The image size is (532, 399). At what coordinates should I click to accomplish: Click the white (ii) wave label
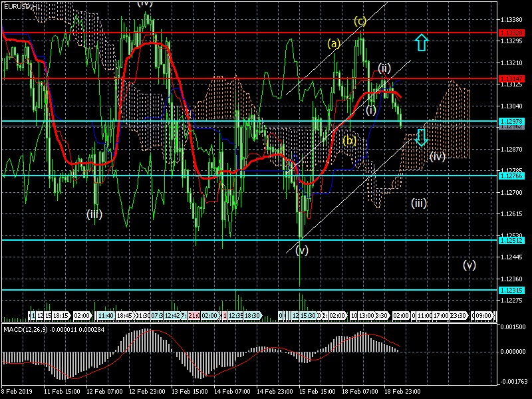coord(384,68)
